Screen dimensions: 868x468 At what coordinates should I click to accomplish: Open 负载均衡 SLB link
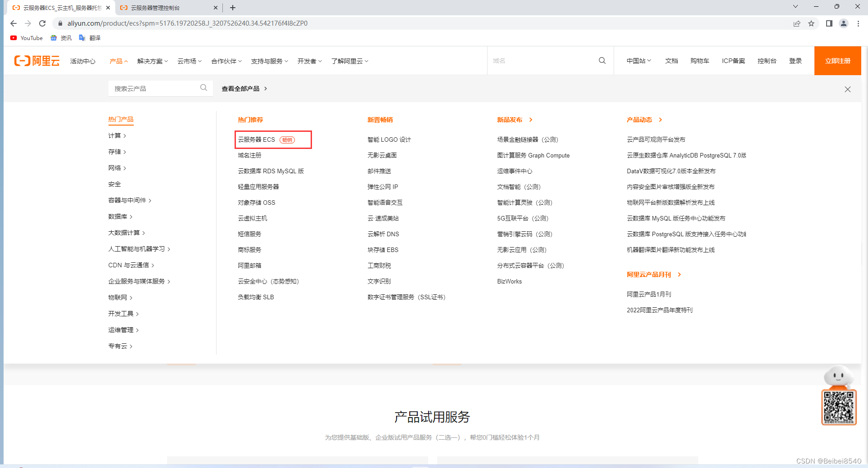[x=256, y=297]
